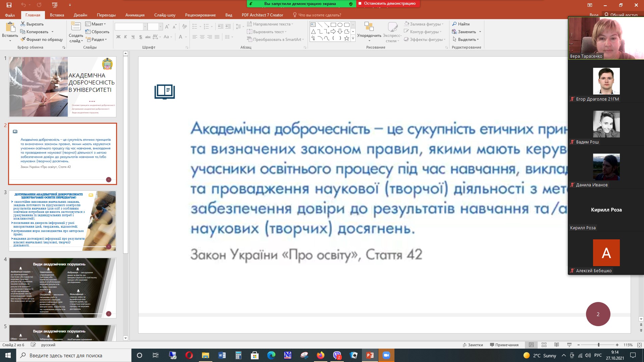The image size is (644, 362).
Task: Toggle the Comments pane
Action: coord(504,345)
